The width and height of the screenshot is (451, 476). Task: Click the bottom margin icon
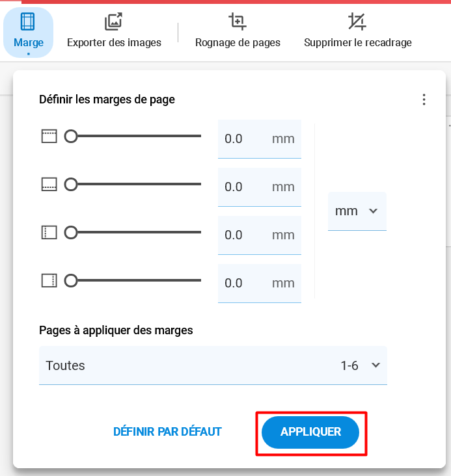49,184
